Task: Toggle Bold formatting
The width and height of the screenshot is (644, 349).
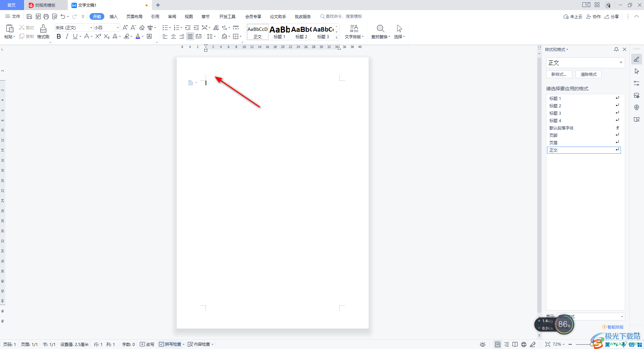Action: [59, 36]
